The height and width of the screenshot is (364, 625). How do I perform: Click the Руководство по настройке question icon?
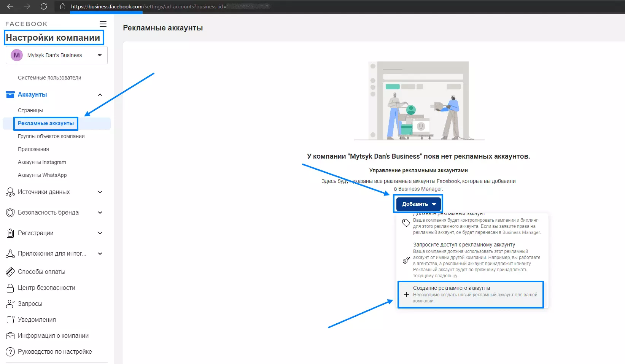tap(10, 352)
